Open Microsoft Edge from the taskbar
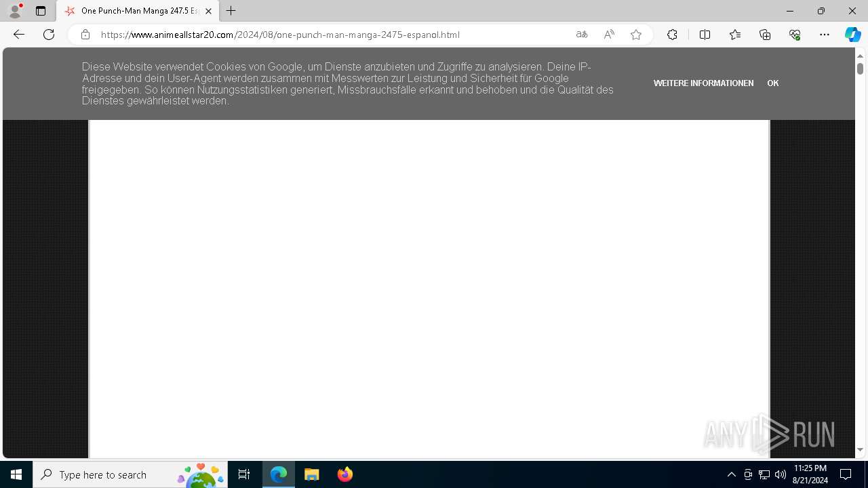The height and width of the screenshot is (488, 868). (x=279, y=474)
